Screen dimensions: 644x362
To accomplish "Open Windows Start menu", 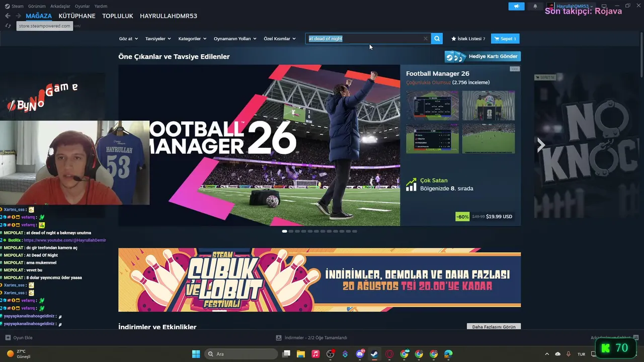I will point(196,354).
